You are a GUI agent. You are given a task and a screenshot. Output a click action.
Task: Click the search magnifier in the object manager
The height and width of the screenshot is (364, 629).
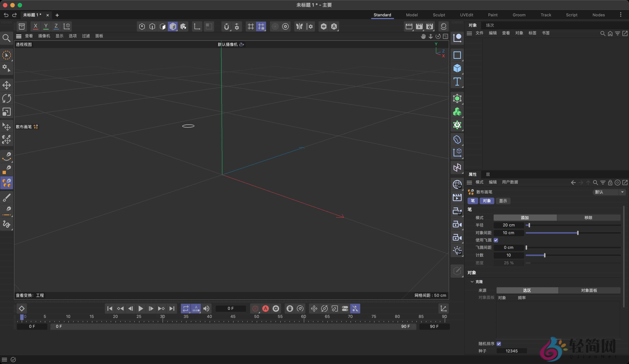[603, 33]
